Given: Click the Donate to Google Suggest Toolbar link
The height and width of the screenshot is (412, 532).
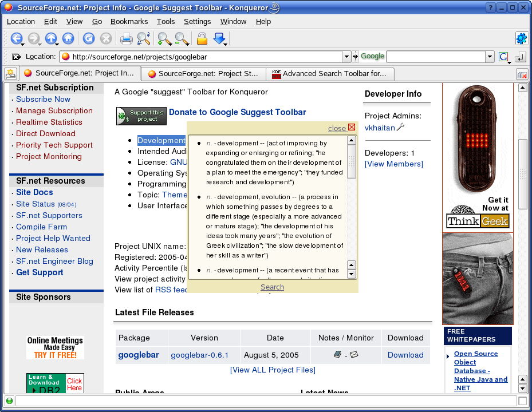Looking at the screenshot, I should tap(238, 112).
